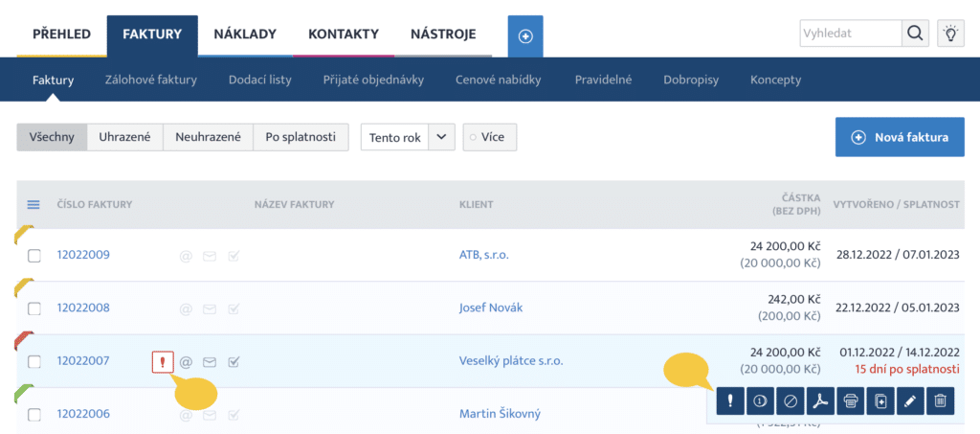The image size is (980, 434).
Task: Open the Zálohové faktury sub-tab
Action: 150,80
